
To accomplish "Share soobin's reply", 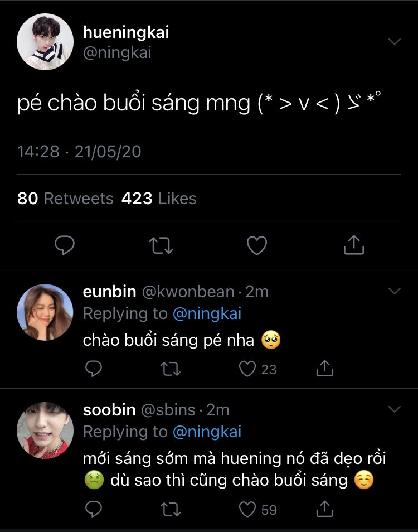I will [324, 509].
